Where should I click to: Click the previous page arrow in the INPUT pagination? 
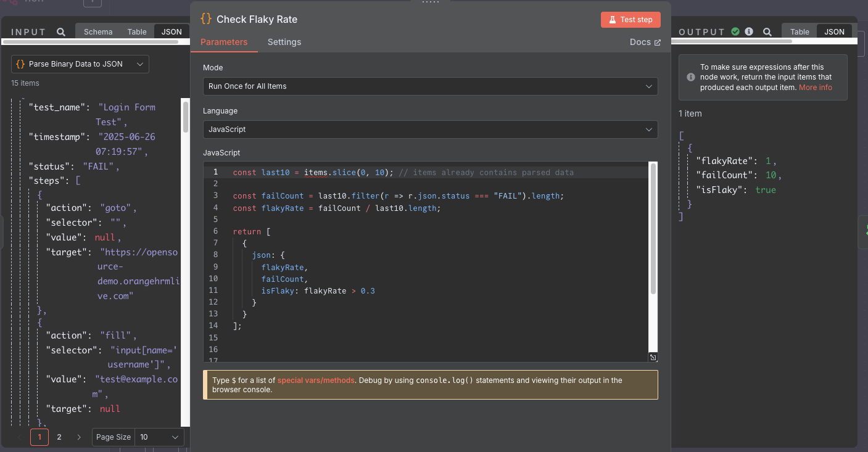pyautogui.click(x=20, y=437)
